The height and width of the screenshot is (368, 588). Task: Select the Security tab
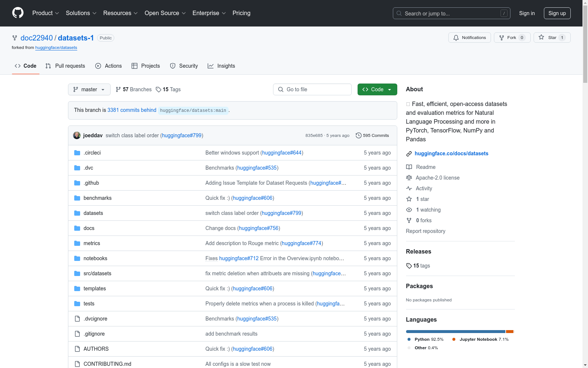[x=184, y=66]
